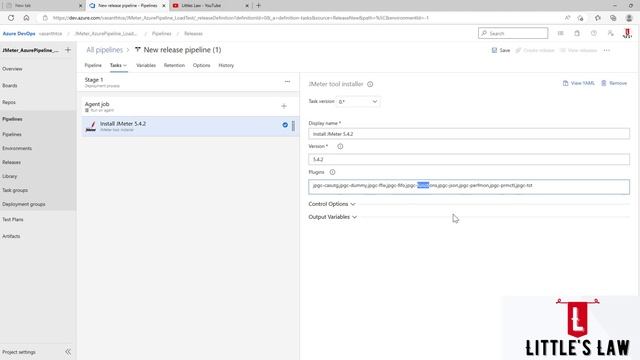
Task: Open Project settings
Action: (x=19, y=352)
